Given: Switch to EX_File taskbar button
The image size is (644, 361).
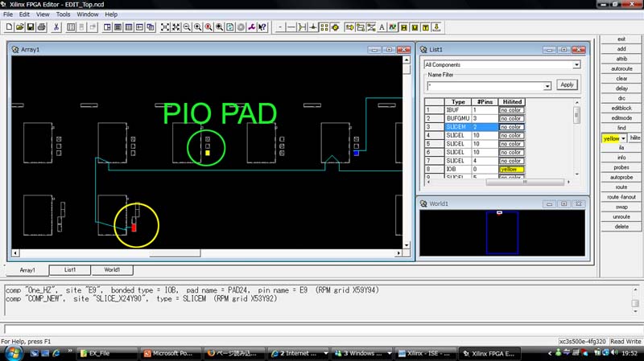Looking at the screenshot, I should [108, 353].
